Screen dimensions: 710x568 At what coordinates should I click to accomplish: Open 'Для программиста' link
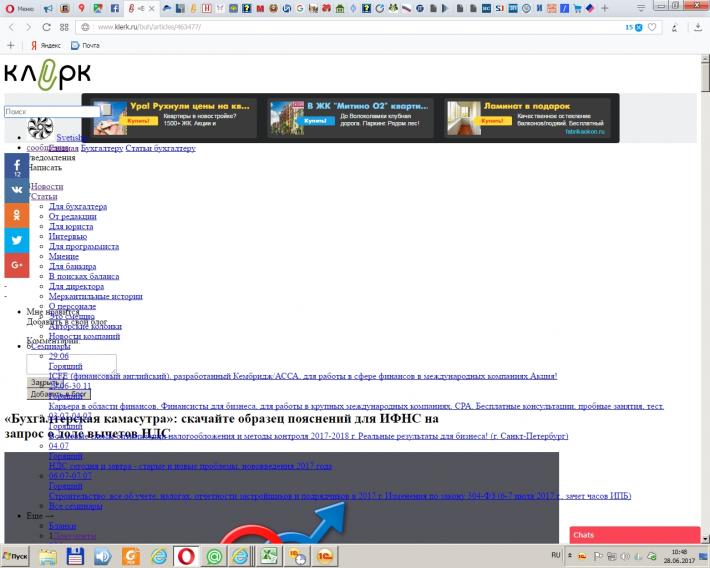[84, 246]
